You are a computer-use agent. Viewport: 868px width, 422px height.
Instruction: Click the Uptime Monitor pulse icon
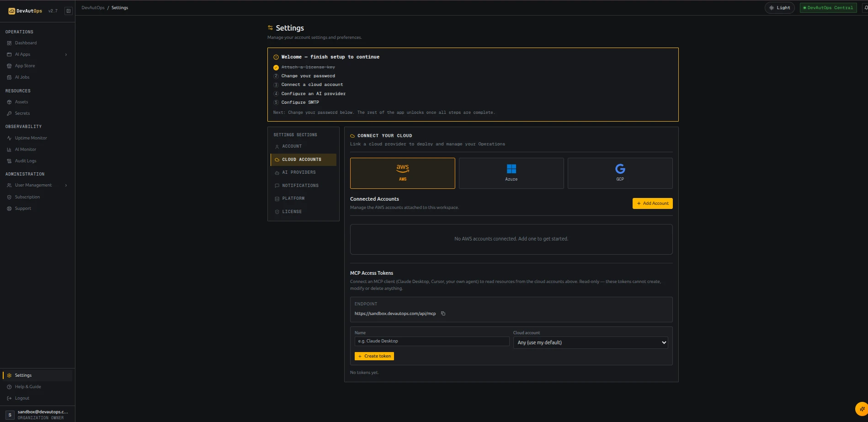pos(9,138)
